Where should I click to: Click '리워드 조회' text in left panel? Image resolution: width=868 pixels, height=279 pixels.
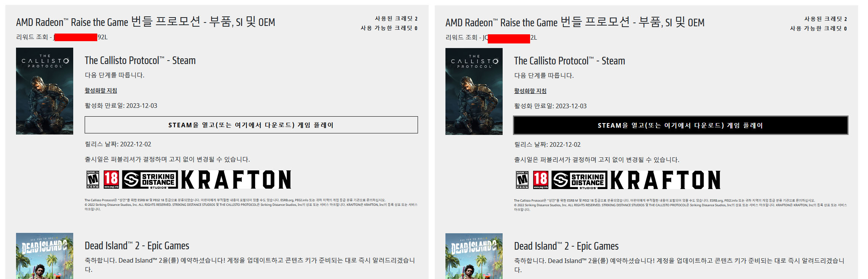point(32,37)
